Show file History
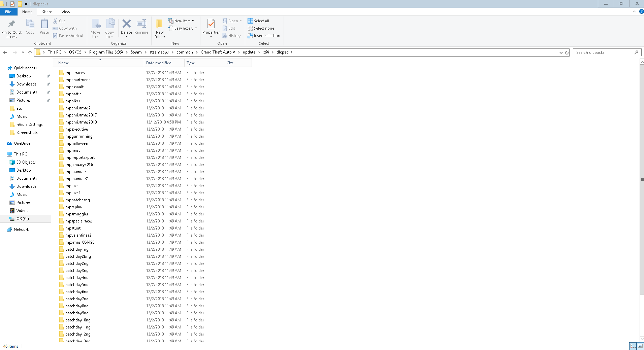The image size is (644, 350). coord(231,36)
